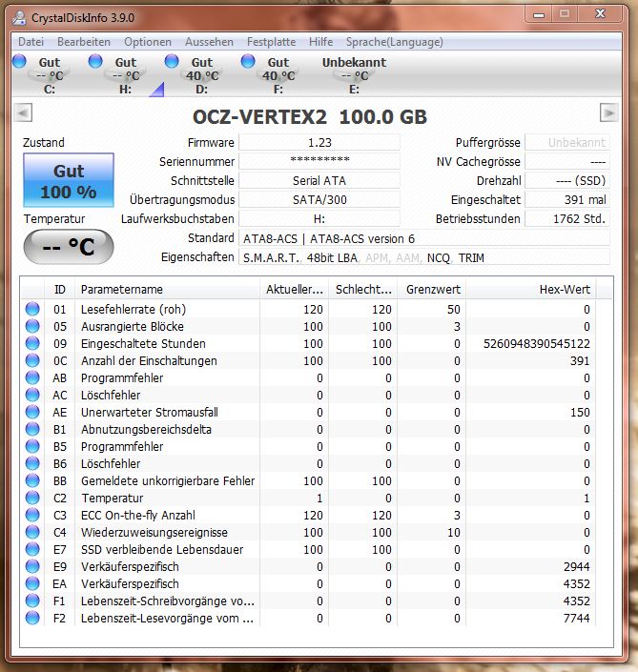Click status icon for Temperatur row C2

pyautogui.click(x=32, y=498)
